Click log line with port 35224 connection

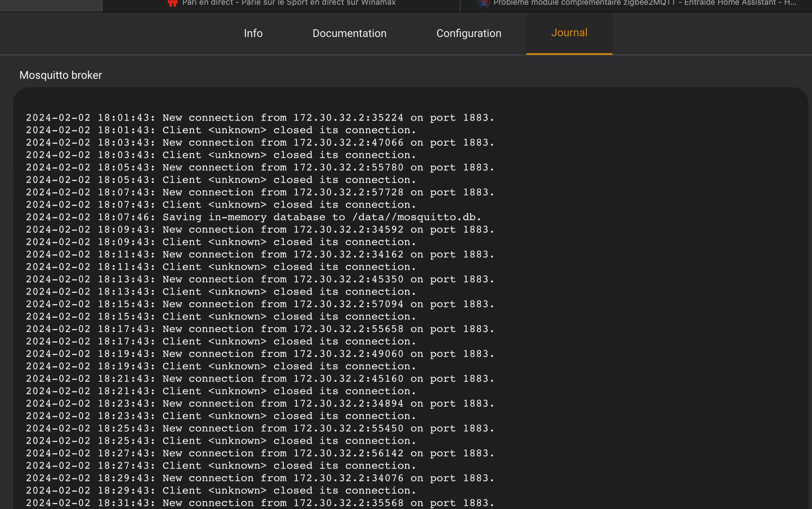pyautogui.click(x=260, y=118)
